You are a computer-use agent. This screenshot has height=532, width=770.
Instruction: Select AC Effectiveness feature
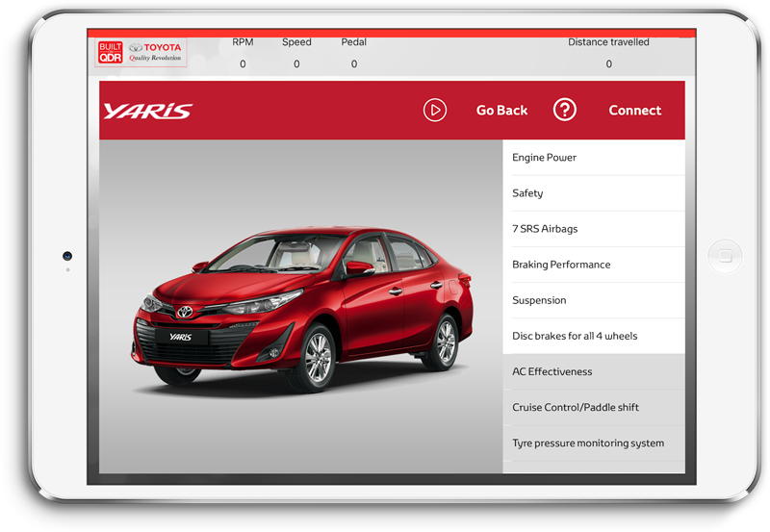point(593,371)
